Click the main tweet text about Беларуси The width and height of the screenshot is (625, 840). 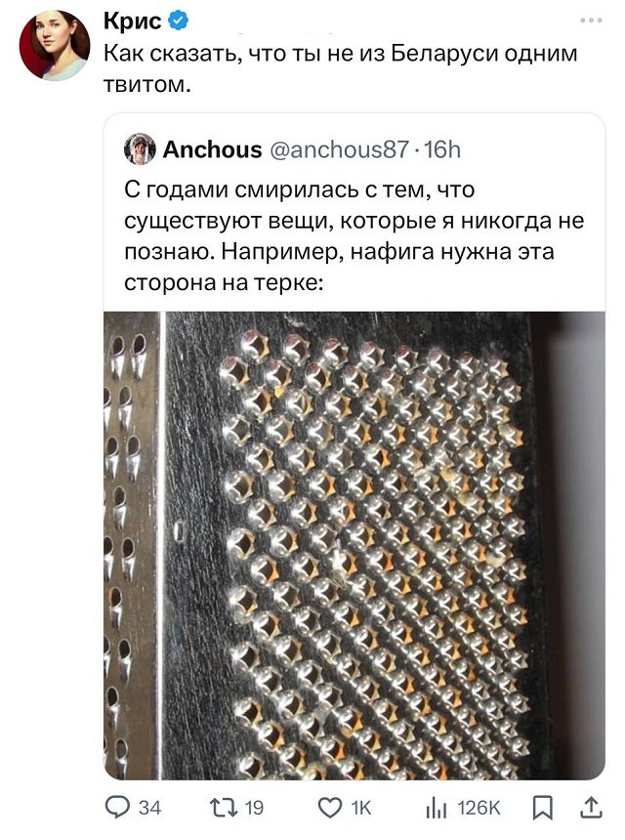[x=340, y=68]
